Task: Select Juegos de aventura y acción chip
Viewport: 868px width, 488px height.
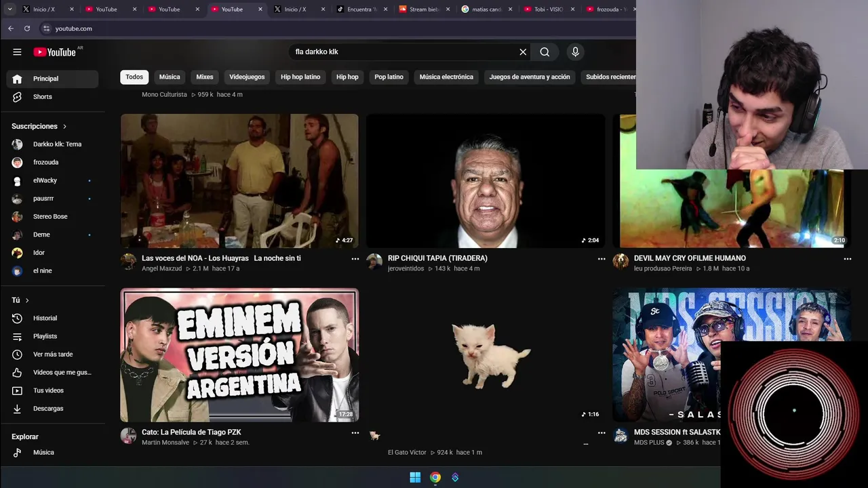Action: tap(530, 77)
